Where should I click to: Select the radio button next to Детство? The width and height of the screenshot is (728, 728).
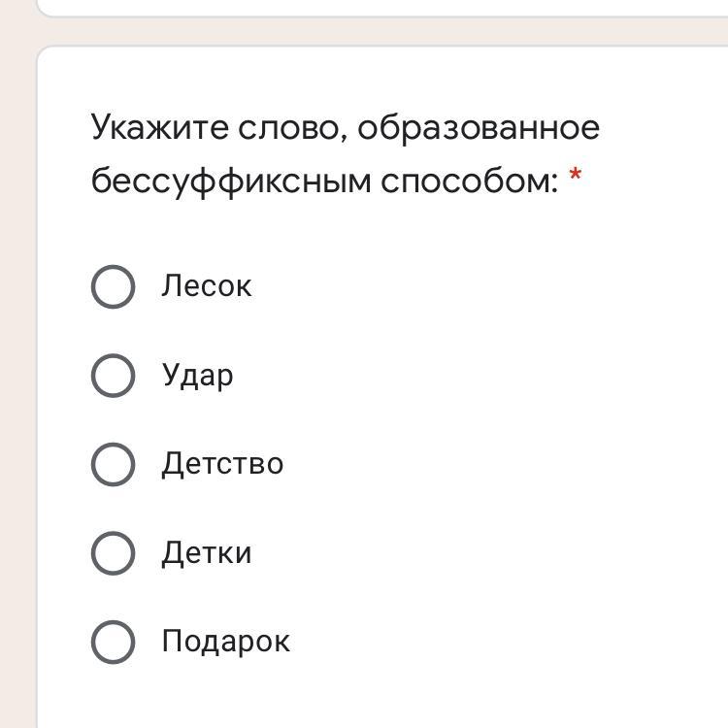(x=113, y=464)
